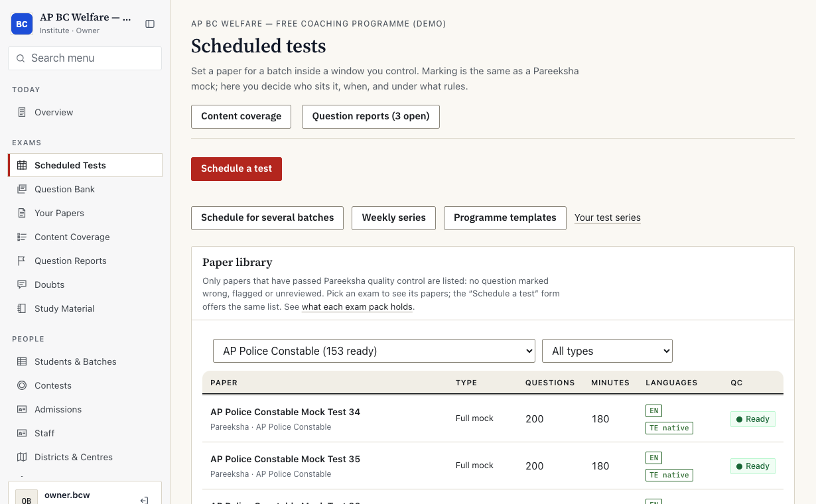Navigate to Students & Batches
The image size is (816, 504).
tap(85, 361)
